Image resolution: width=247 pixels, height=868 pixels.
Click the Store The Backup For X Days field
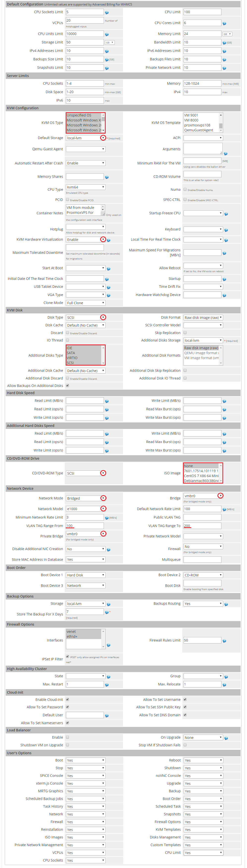(85, 612)
